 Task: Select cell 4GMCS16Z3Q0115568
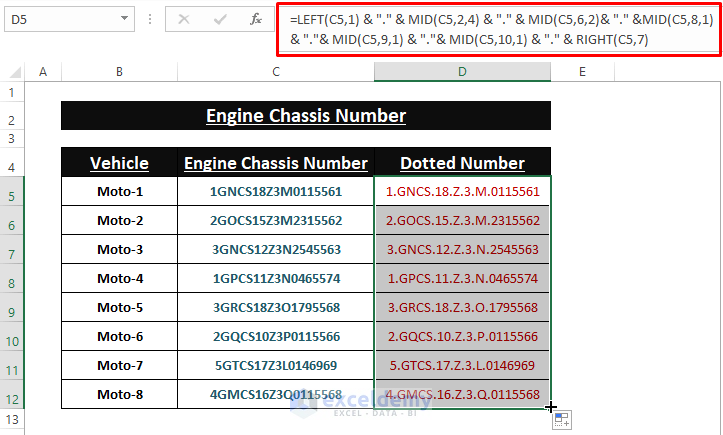tap(276, 394)
